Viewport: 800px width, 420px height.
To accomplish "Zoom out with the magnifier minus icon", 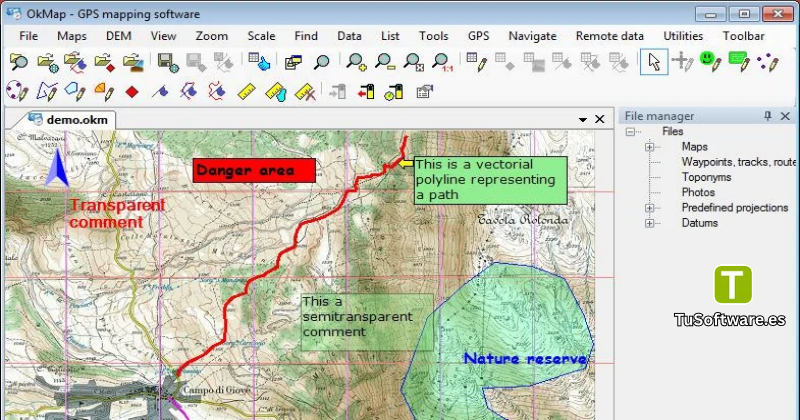I will [x=384, y=62].
